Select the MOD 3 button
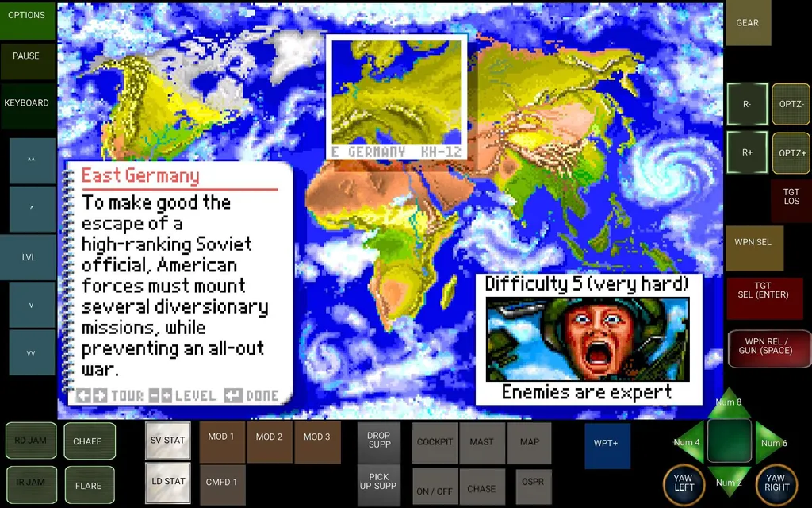This screenshot has width=812, height=508. 317,442
